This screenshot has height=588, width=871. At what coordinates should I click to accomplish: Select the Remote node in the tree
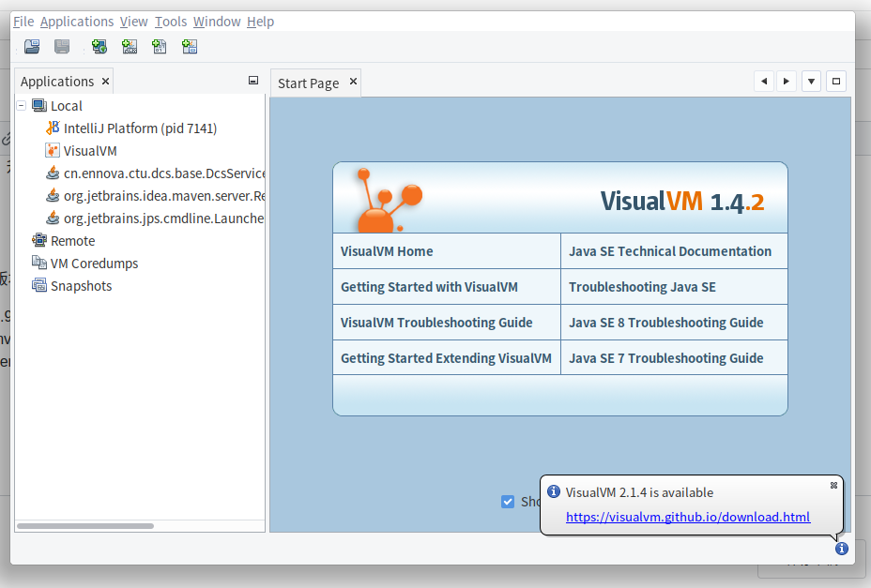[63, 241]
